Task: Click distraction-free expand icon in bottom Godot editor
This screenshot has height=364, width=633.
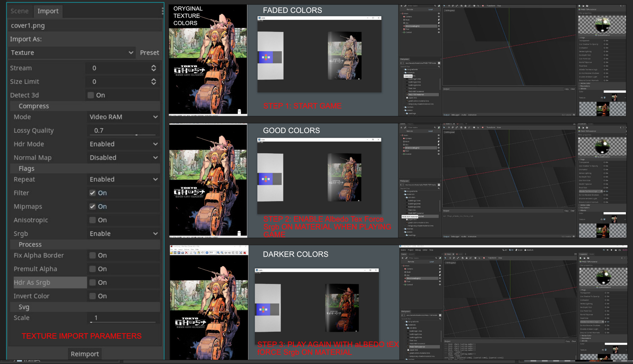Action: (576, 254)
